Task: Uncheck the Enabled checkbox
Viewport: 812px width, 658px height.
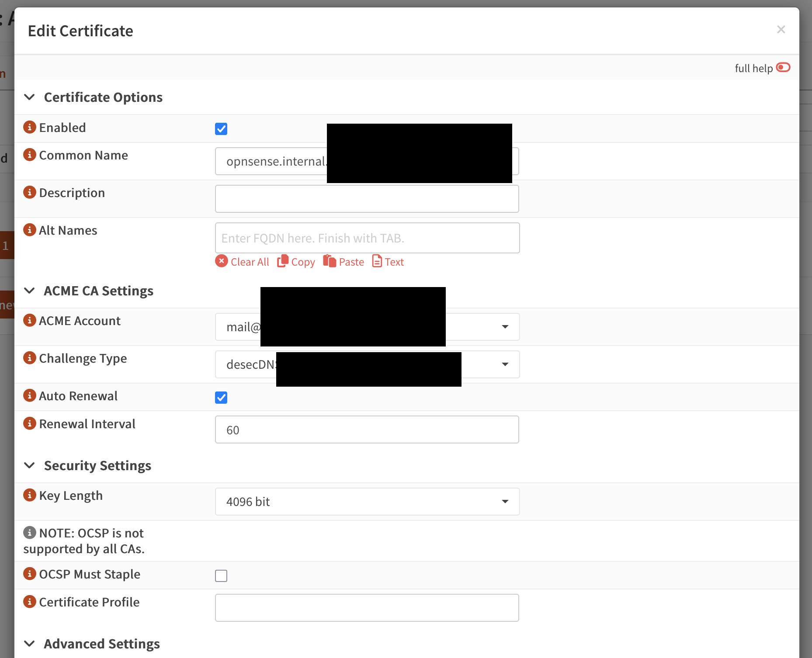Action: point(221,129)
